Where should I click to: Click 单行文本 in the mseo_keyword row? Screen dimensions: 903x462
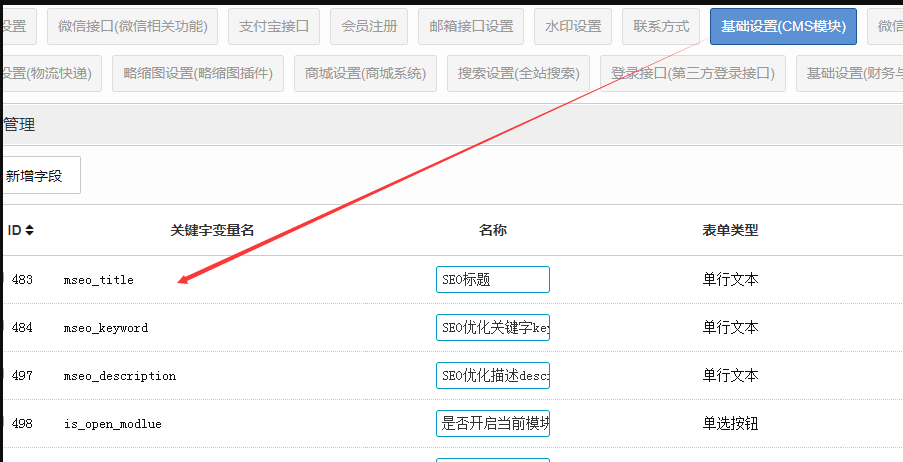730,328
